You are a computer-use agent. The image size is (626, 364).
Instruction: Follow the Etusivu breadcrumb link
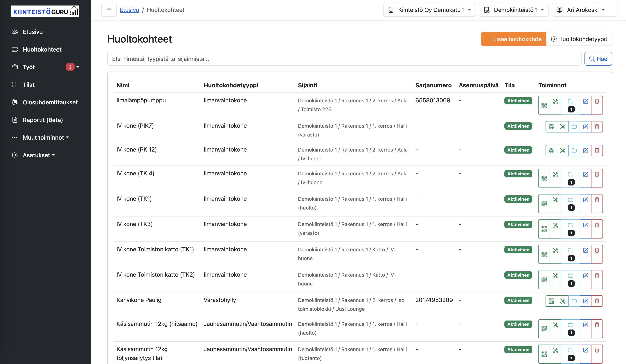pyautogui.click(x=129, y=10)
